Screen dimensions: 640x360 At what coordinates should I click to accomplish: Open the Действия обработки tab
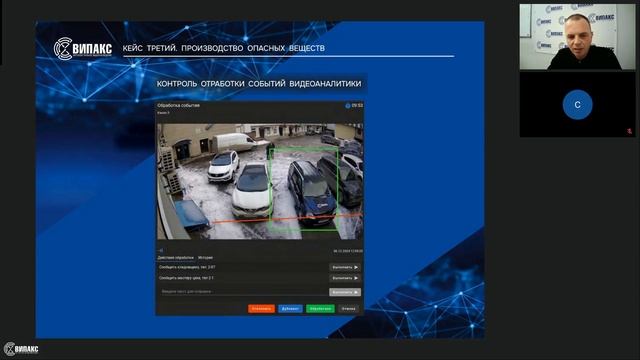[x=176, y=258]
